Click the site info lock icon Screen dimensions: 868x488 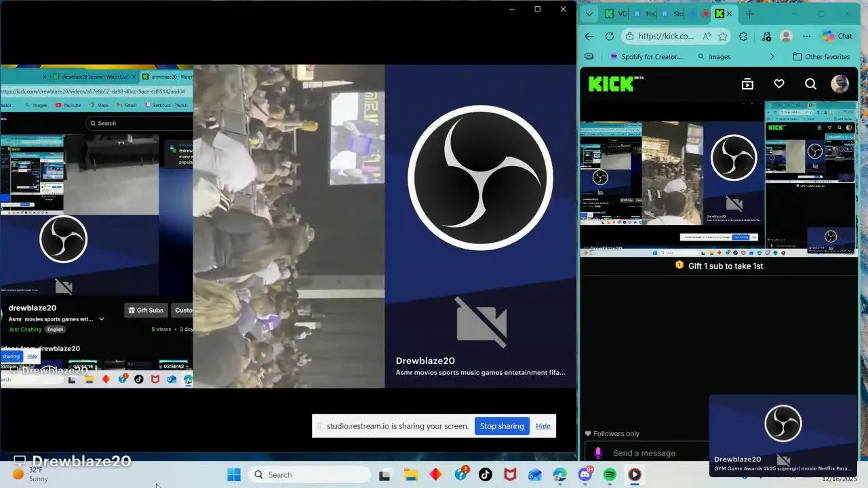click(630, 37)
